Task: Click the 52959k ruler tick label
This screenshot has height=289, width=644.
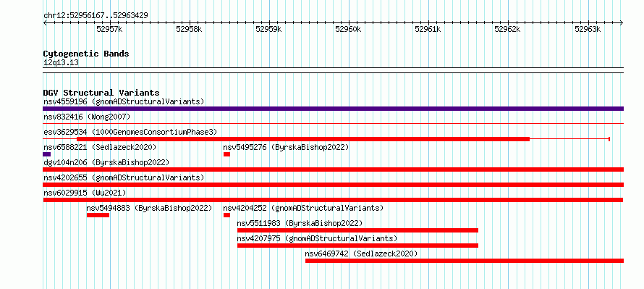Action: 268,29
